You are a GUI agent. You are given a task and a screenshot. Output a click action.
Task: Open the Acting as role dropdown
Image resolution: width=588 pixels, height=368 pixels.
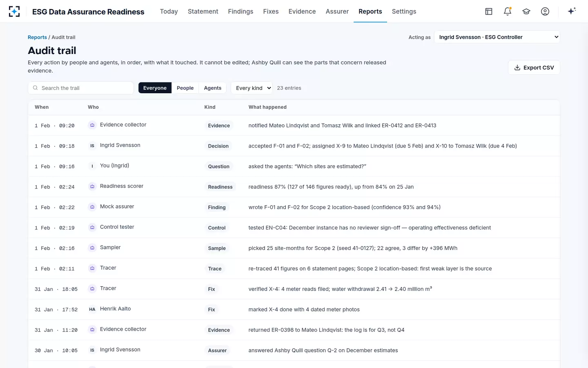coord(497,37)
